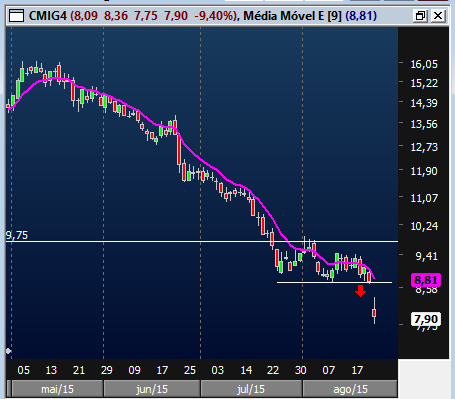Select the ago/15 month segment
Image resolution: width=455 pixels, height=399 pixels.
pyautogui.click(x=350, y=389)
